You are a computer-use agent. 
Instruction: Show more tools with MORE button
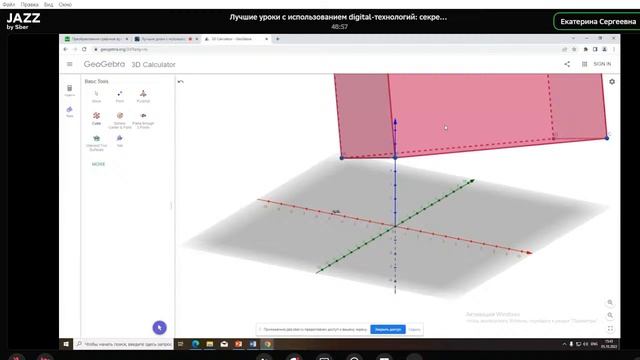coord(98,164)
